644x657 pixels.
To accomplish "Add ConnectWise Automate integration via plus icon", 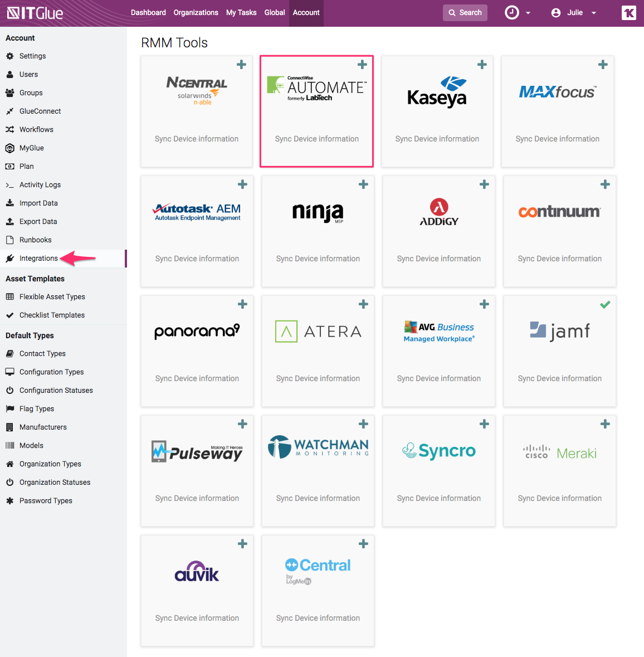I will point(363,65).
